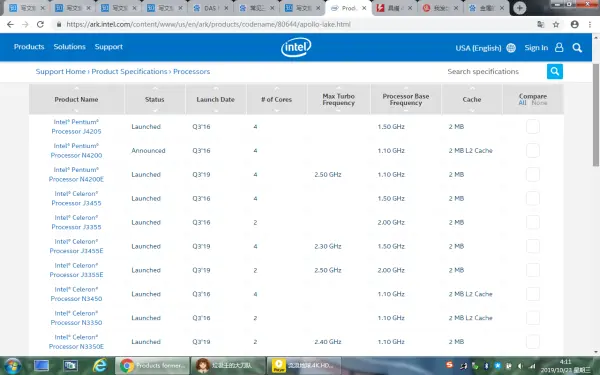
Task: Open the Solutions menu in Intel header
Action: click(69, 47)
